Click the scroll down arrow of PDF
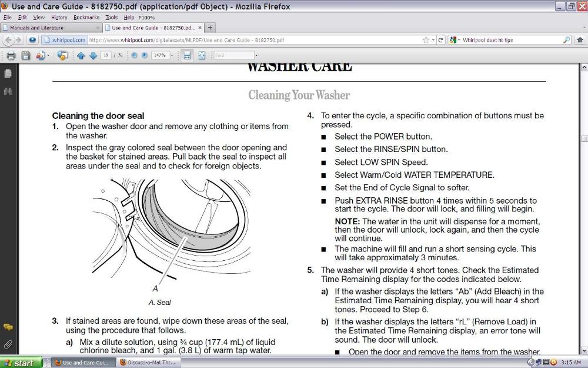Image resolution: width=588 pixels, height=368 pixels. [584, 351]
